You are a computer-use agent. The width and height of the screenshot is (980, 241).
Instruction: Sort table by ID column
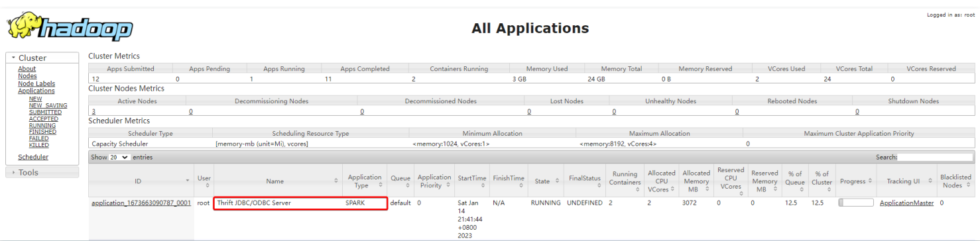click(141, 181)
